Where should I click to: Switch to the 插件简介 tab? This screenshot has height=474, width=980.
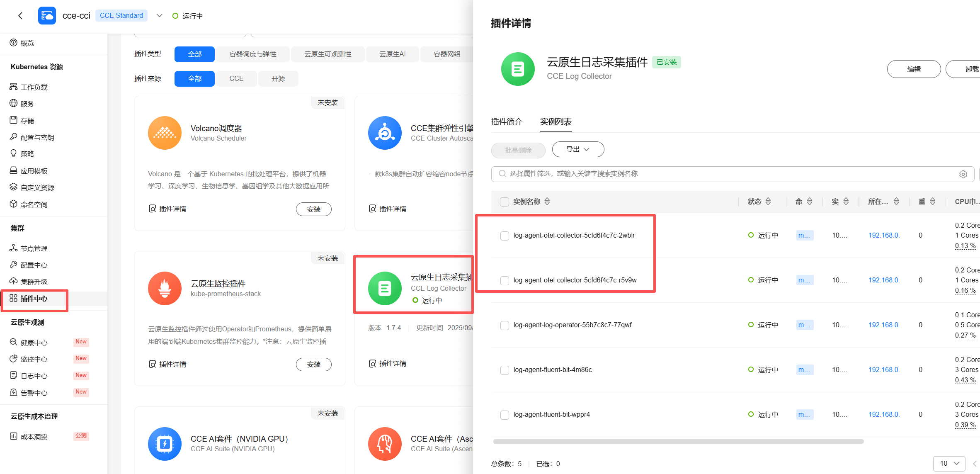(x=507, y=122)
